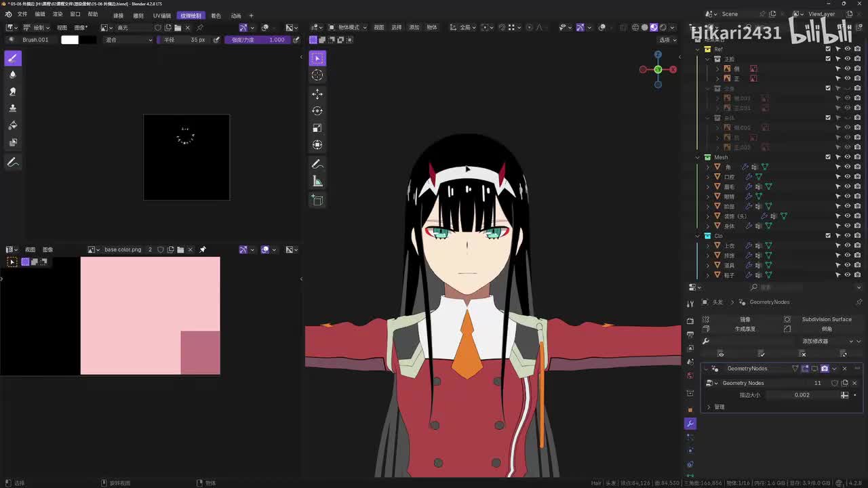Remove the GeometryNodes modifier

pos(844,369)
